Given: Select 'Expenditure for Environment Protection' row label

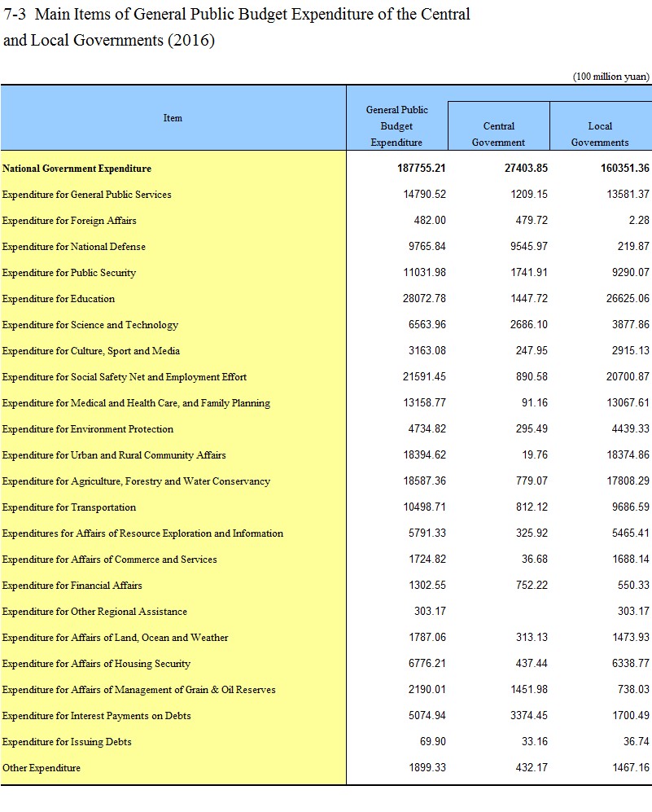Looking at the screenshot, I should [x=87, y=429].
